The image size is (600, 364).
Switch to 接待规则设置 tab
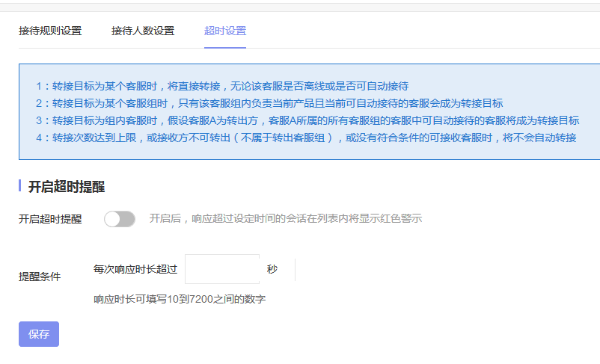pos(50,31)
